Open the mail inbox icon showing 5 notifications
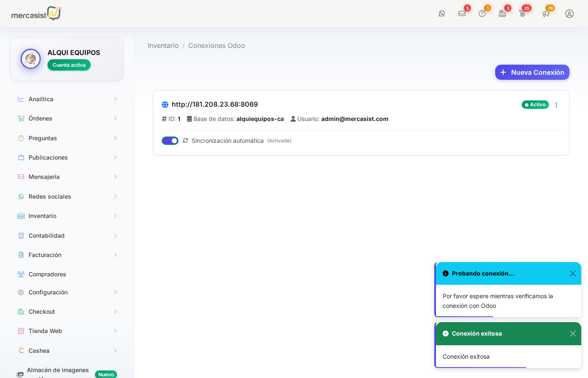This screenshot has width=588, height=378. point(462,13)
